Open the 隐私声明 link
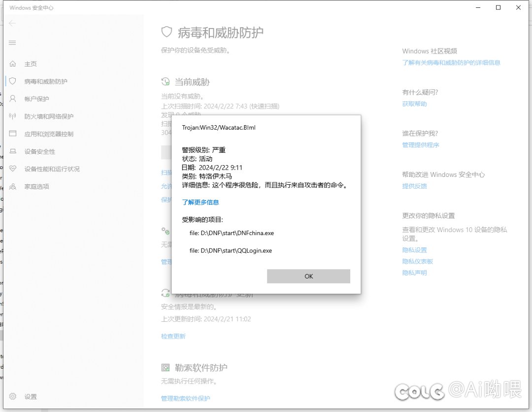This screenshot has width=532, height=412. coord(414,273)
